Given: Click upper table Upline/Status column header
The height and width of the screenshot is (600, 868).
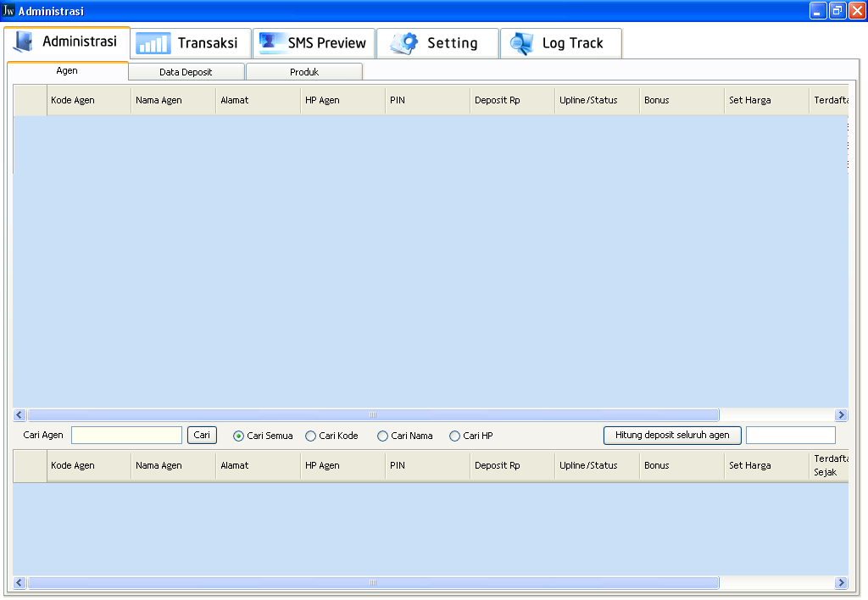Looking at the screenshot, I should (597, 100).
